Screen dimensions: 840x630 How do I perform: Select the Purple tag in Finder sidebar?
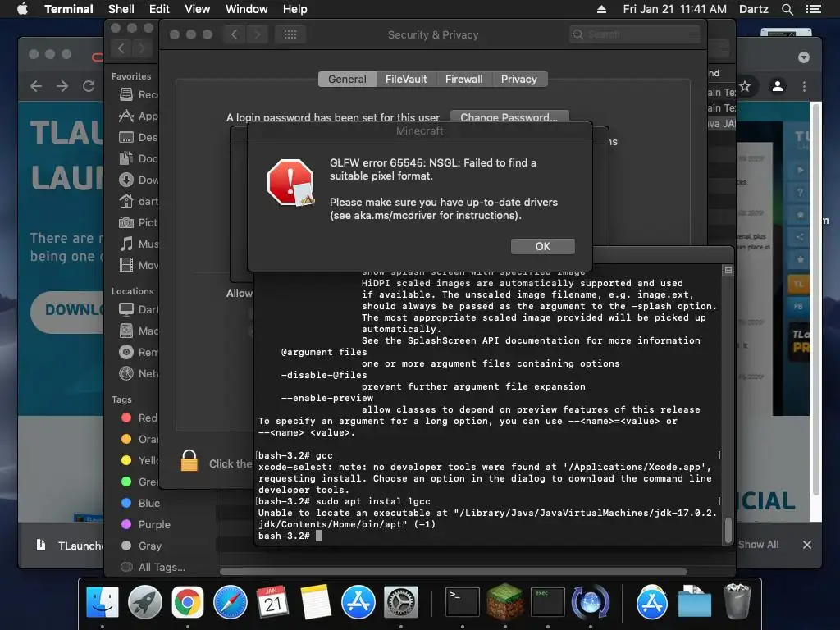tap(146, 524)
